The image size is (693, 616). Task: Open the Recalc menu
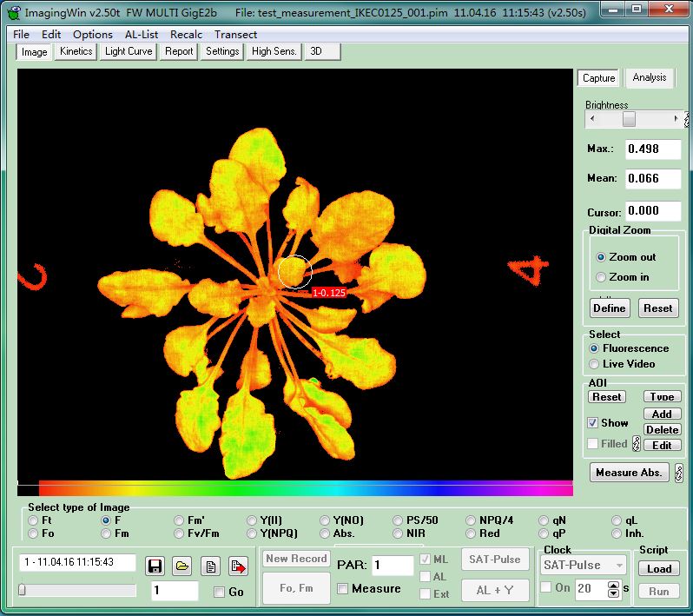[186, 35]
